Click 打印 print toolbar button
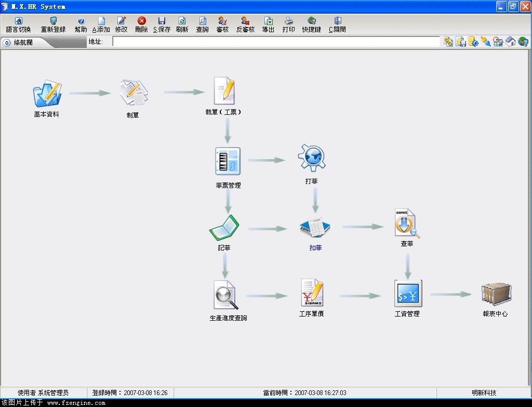Screen dimensions: 532x407 click(x=289, y=25)
